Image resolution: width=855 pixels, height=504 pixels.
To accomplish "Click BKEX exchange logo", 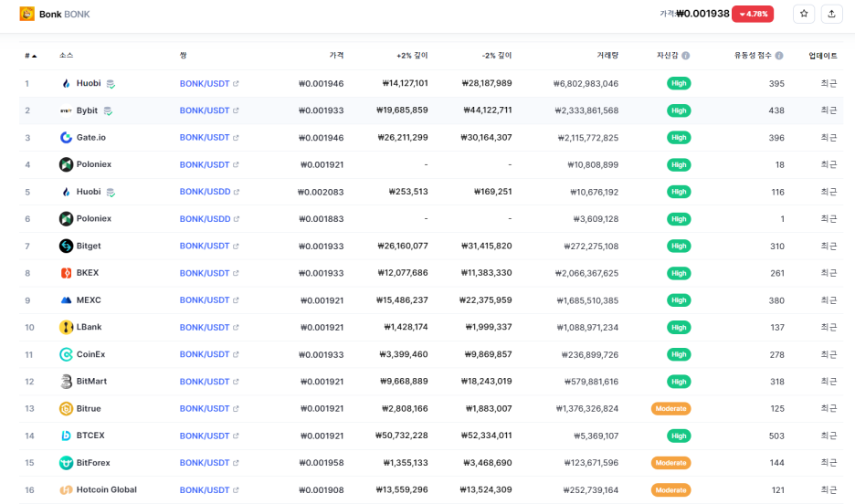I will coord(66,273).
